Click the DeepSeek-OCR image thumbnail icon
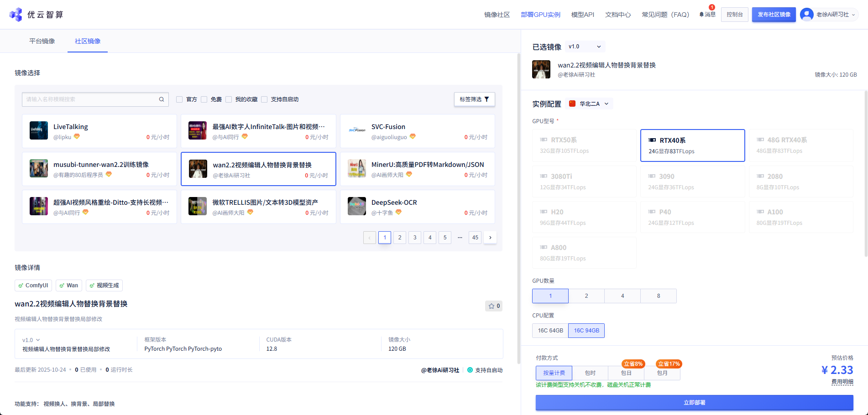 click(356, 206)
